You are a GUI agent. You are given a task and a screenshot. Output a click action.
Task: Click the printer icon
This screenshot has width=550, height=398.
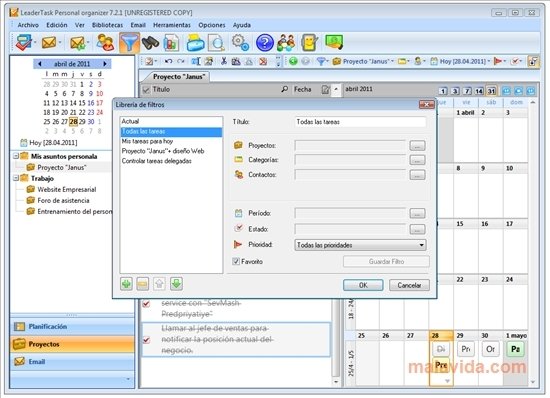coord(195,43)
